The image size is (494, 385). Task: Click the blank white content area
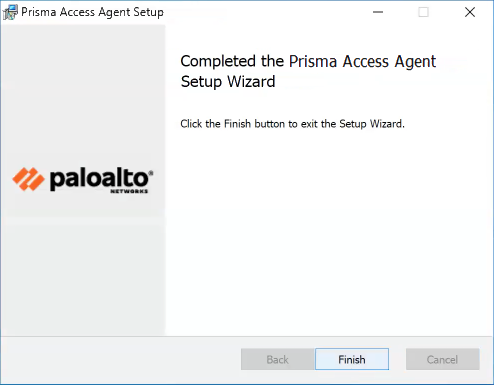click(328, 233)
